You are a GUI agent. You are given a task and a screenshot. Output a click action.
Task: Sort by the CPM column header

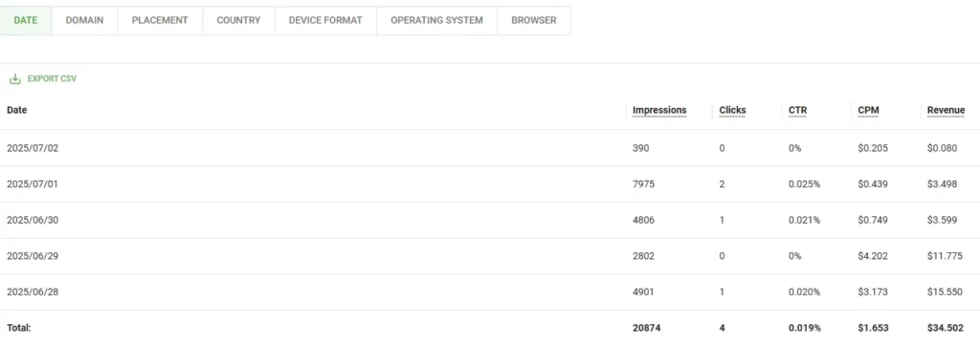tap(869, 111)
